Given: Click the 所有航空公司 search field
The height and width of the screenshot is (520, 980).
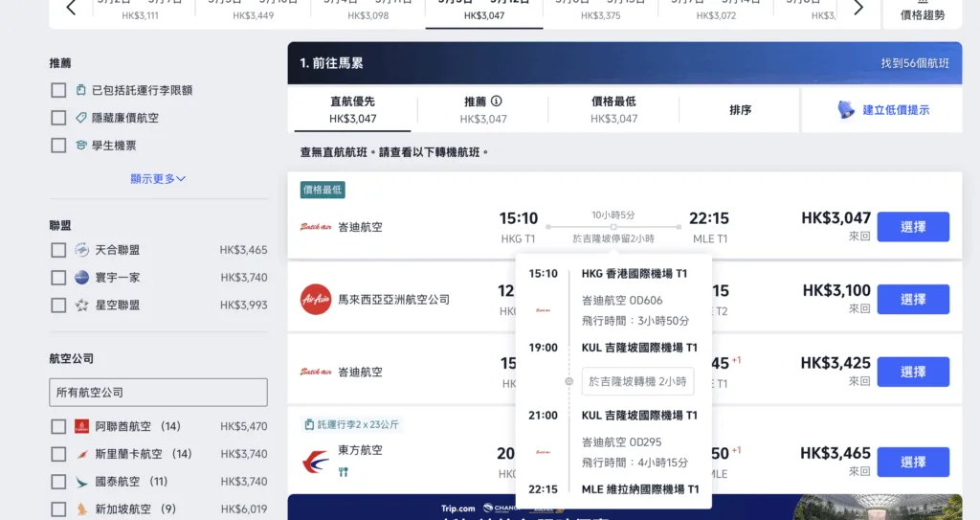Looking at the screenshot, I should (x=158, y=393).
